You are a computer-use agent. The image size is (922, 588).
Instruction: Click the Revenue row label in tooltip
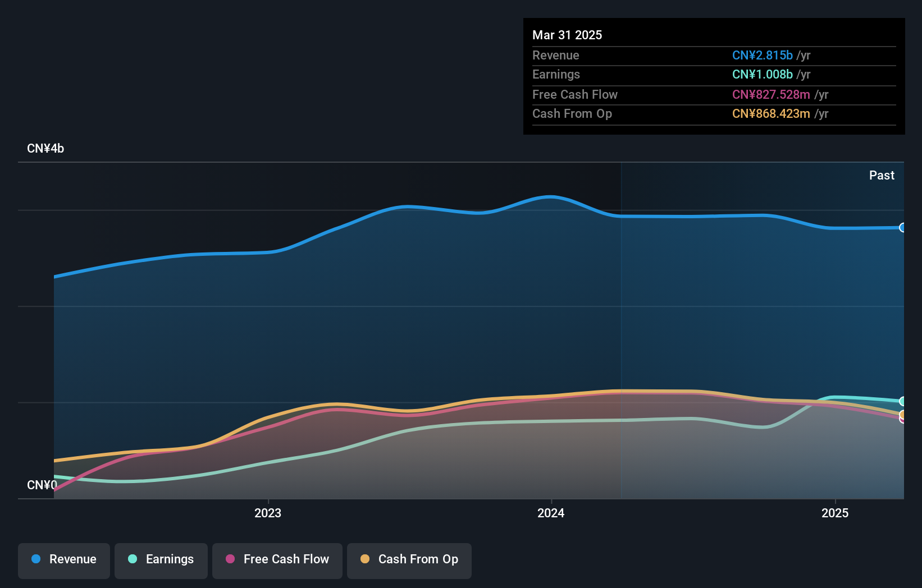coord(556,55)
